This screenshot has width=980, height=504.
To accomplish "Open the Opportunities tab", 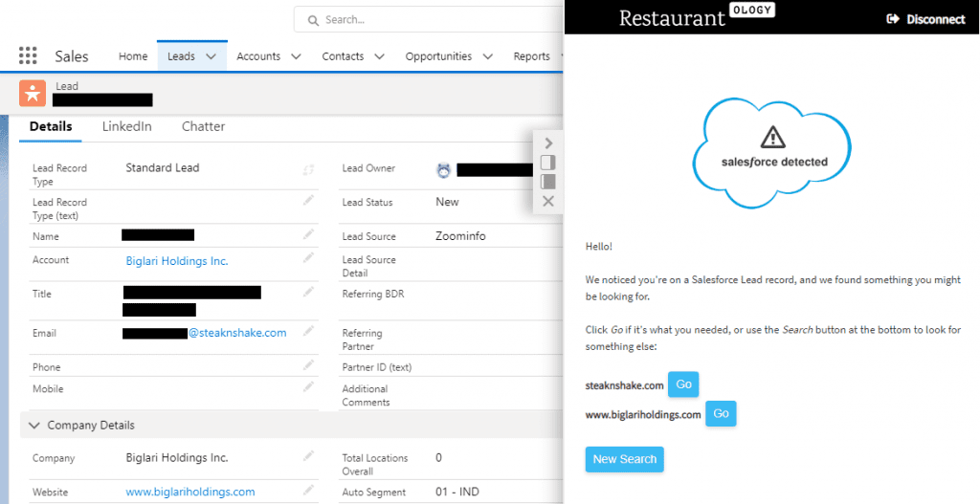I will (438, 56).
